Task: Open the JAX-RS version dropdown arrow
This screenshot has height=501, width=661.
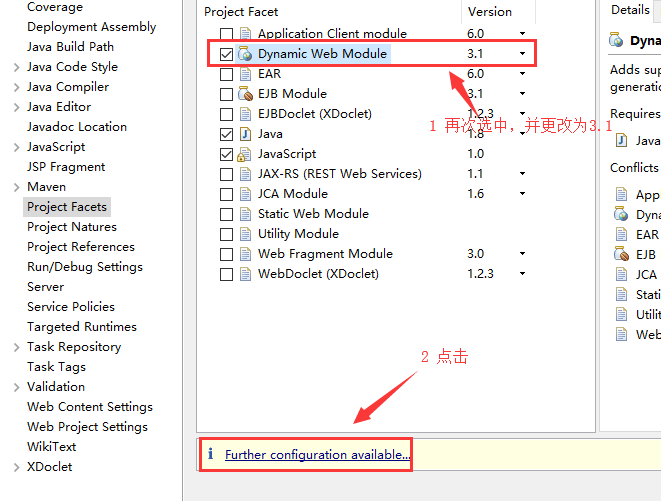Action: click(522, 173)
